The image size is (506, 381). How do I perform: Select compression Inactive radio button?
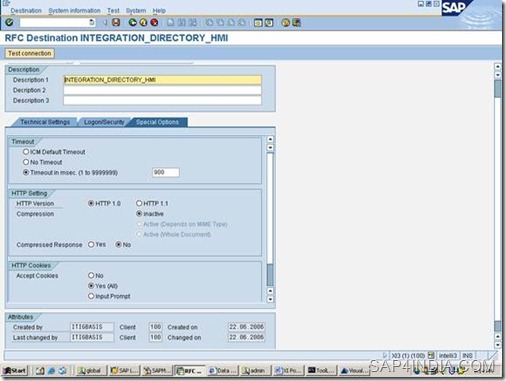tap(139, 213)
